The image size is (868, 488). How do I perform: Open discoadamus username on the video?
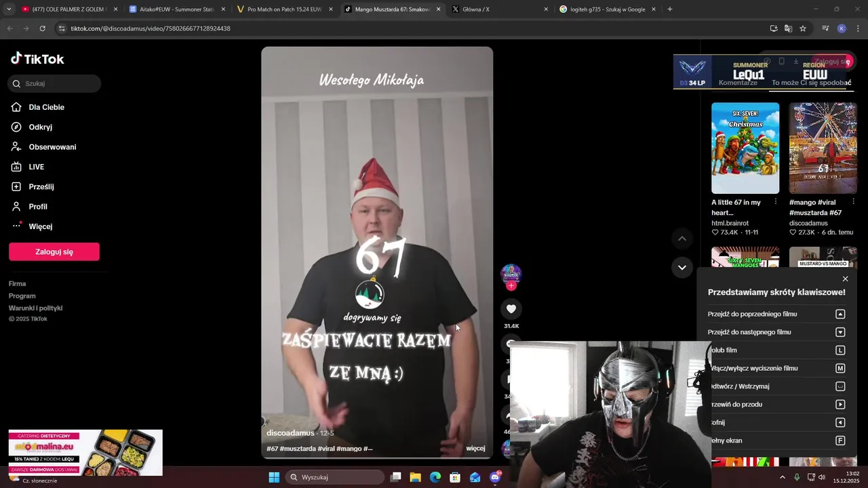pyautogui.click(x=290, y=433)
